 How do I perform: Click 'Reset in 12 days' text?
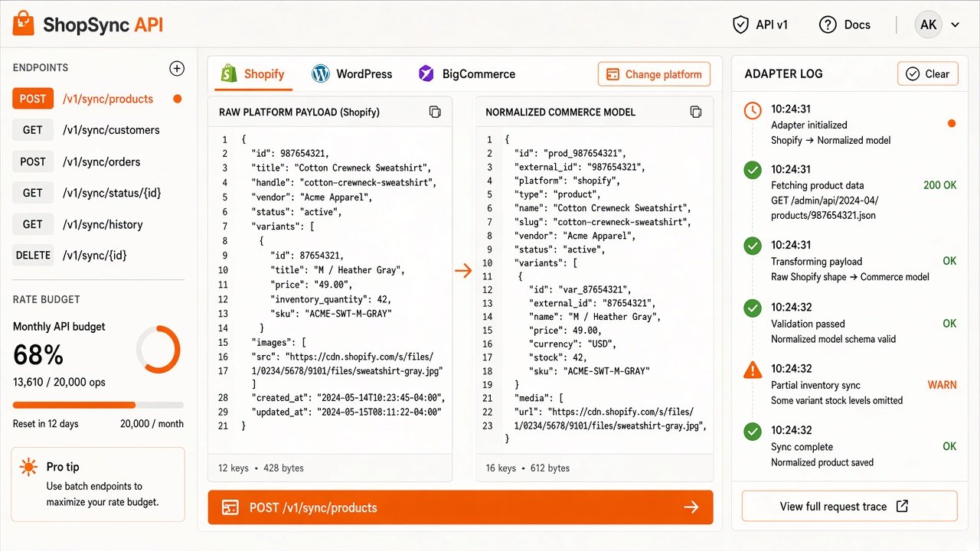(46, 424)
